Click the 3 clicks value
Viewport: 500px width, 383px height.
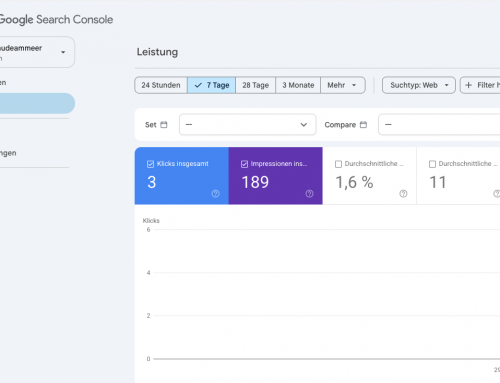tap(152, 182)
